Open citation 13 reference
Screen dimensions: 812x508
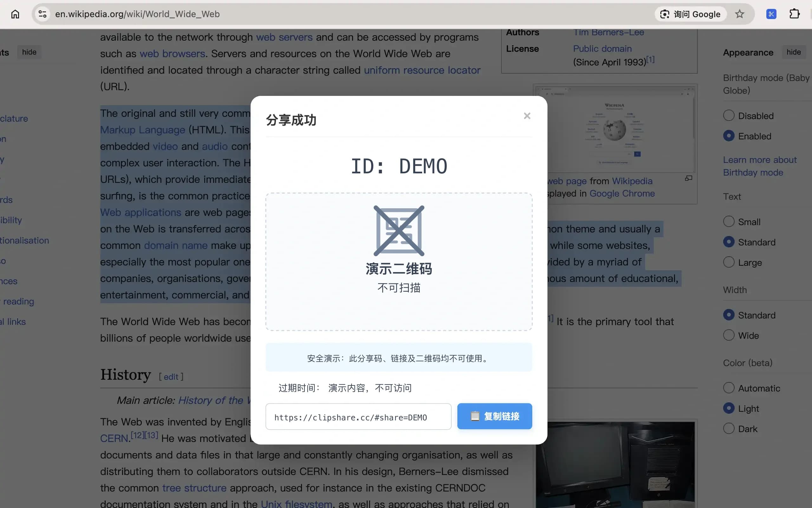click(151, 435)
